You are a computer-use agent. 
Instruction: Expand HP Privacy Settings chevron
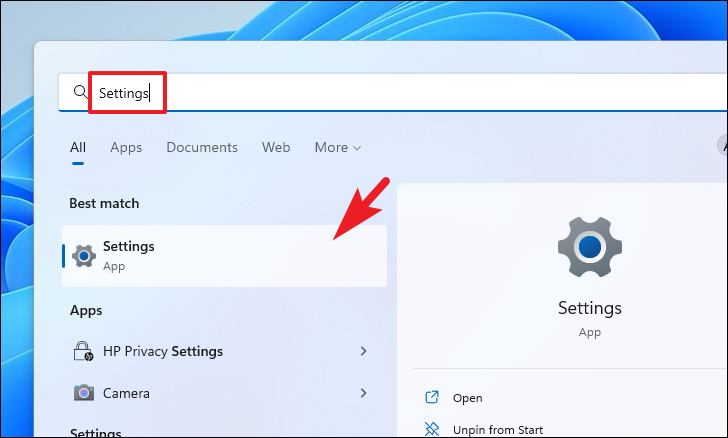[x=363, y=351]
